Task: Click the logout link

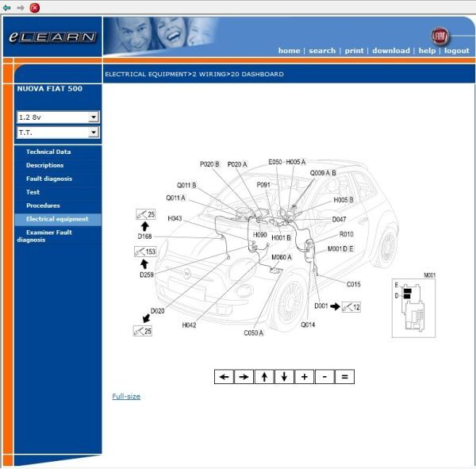Action: 457,51
